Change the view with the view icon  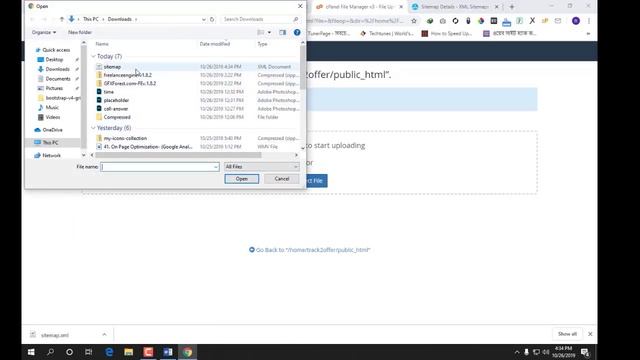260,33
